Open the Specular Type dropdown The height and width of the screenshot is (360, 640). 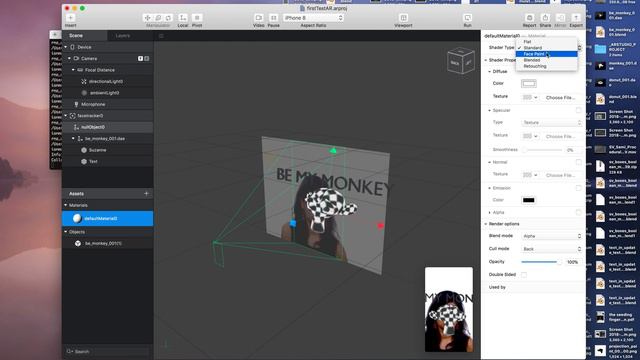[551, 122]
